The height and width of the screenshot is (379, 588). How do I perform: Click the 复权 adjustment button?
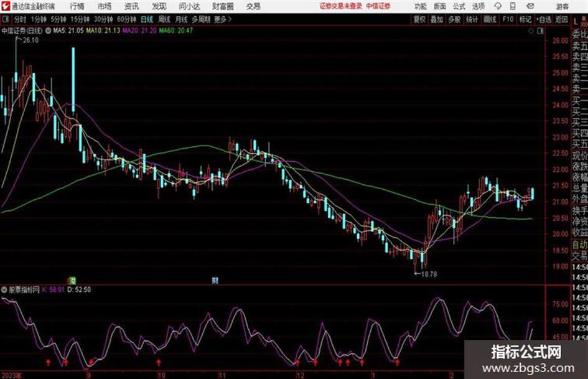point(419,19)
